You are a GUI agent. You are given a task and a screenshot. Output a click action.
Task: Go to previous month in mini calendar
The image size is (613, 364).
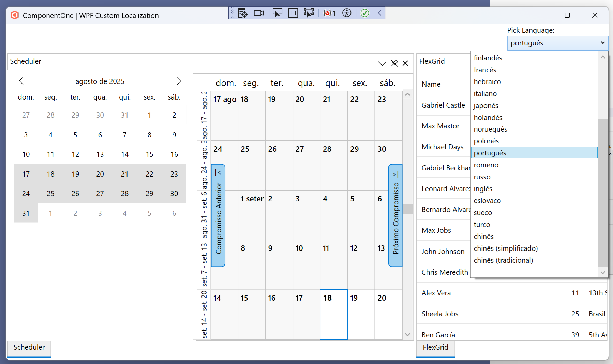pyautogui.click(x=21, y=81)
